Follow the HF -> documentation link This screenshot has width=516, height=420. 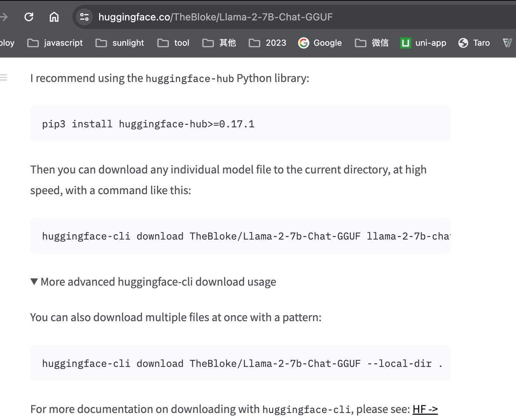425,409
